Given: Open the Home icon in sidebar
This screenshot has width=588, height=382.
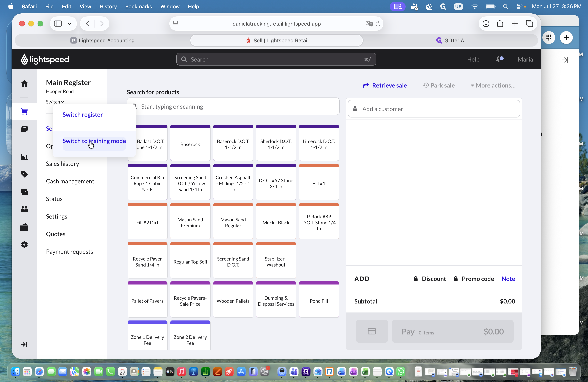Looking at the screenshot, I should (x=24, y=84).
